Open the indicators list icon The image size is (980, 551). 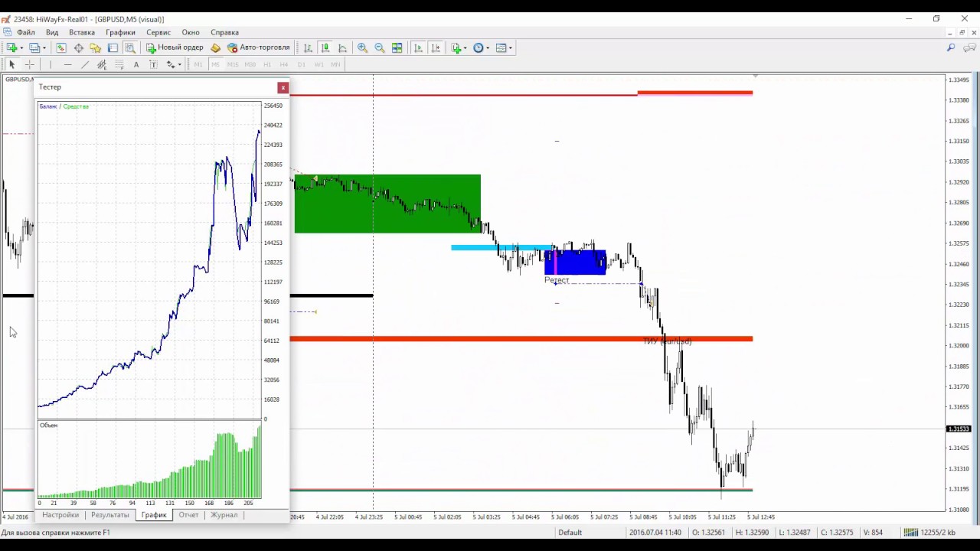coord(456,47)
